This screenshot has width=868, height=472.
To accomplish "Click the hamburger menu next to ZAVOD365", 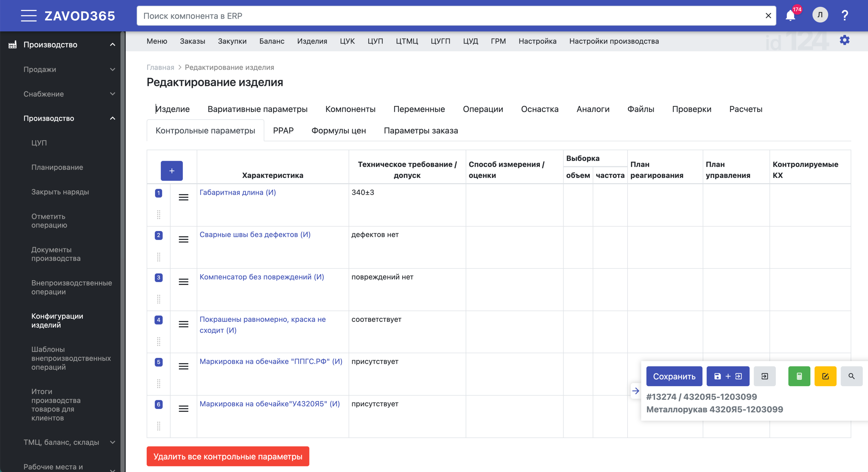I will pyautogui.click(x=29, y=16).
